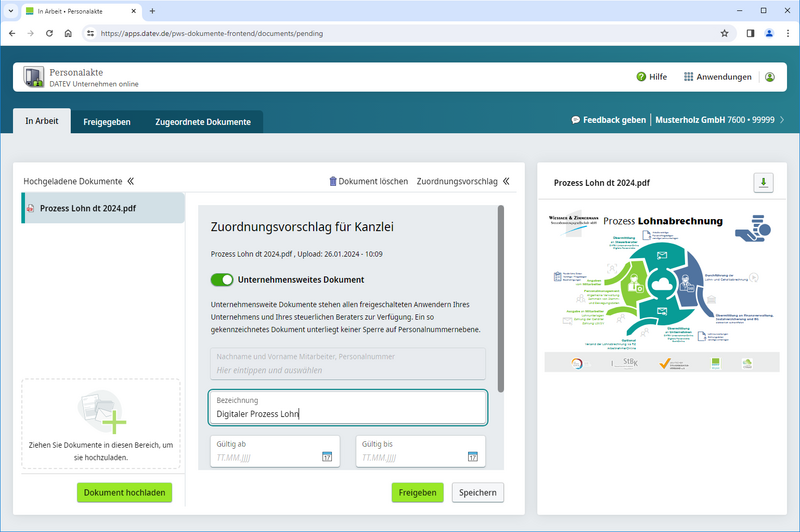Click preview title Prozess Lohn dt 2024.pdf
Image resolution: width=800 pixels, height=532 pixels.
point(602,183)
